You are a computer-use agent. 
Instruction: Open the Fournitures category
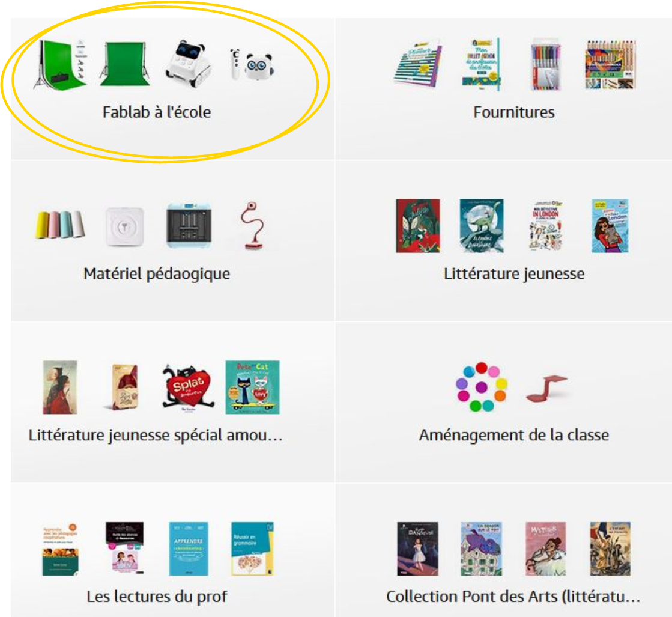coord(514,112)
